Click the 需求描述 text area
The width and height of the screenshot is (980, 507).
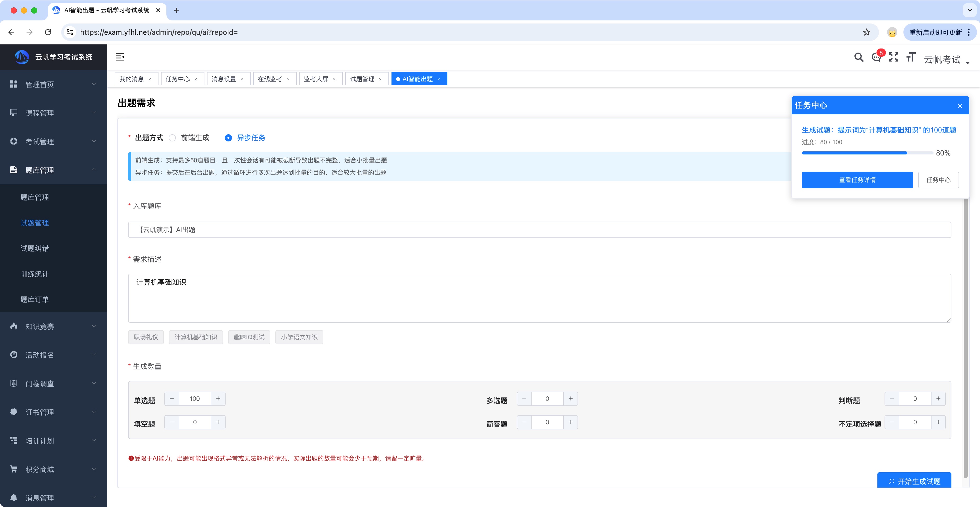pyautogui.click(x=539, y=298)
